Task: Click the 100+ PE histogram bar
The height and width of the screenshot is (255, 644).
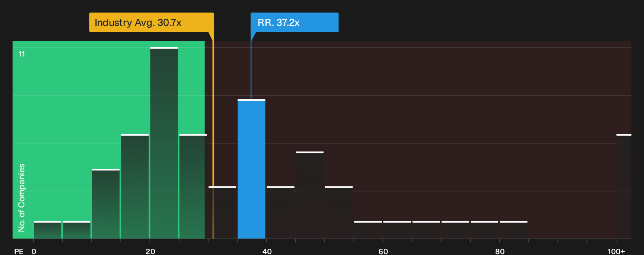Action: [x=624, y=186]
